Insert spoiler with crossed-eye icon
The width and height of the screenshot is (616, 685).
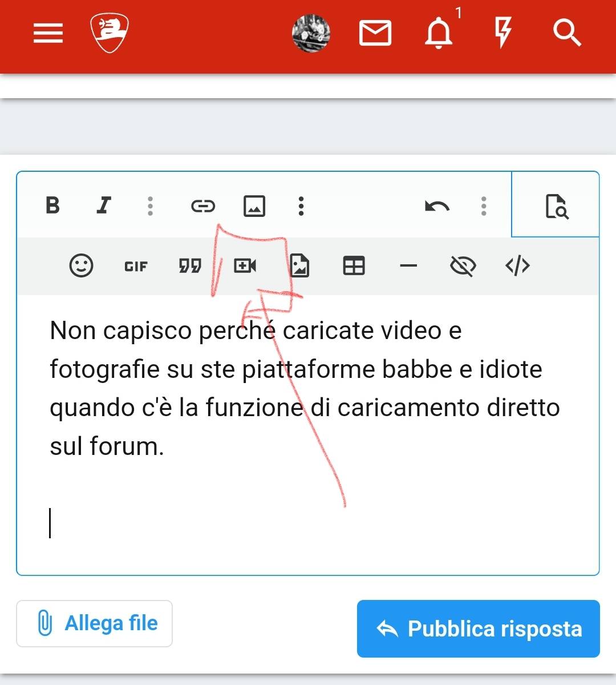(x=463, y=266)
